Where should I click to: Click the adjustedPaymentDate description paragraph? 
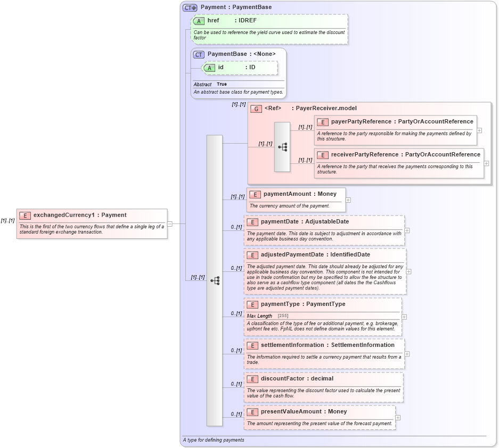click(x=325, y=277)
